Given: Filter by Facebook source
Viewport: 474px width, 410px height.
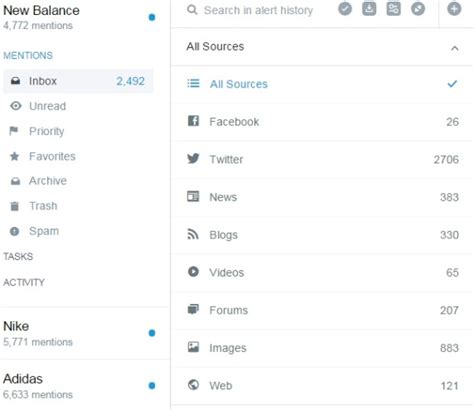Looking at the screenshot, I should [x=322, y=122].
